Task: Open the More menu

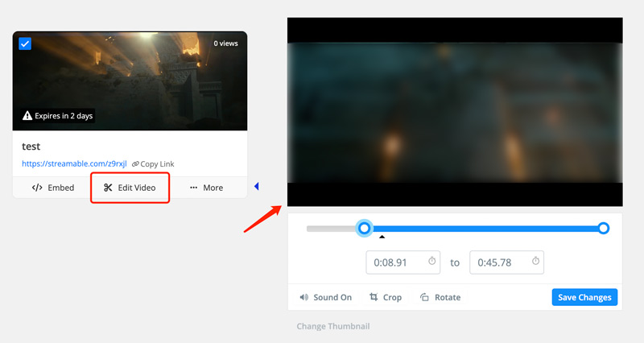Action: (207, 188)
